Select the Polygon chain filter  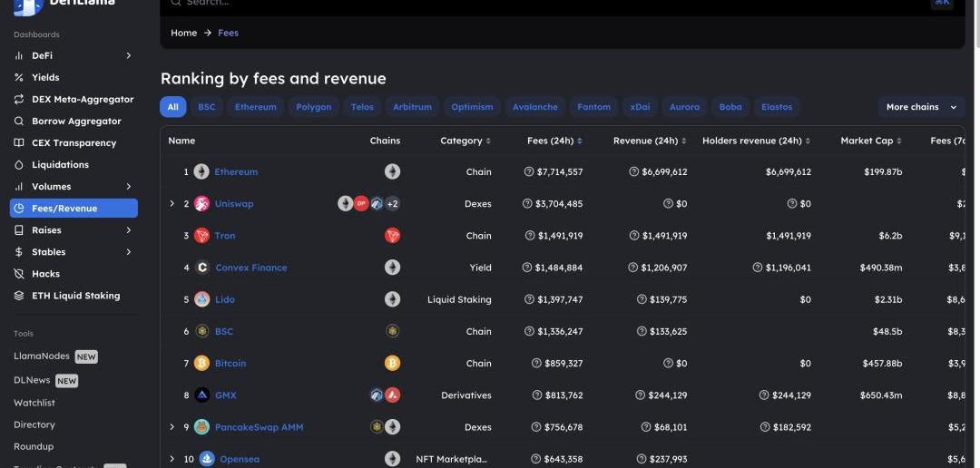(313, 107)
